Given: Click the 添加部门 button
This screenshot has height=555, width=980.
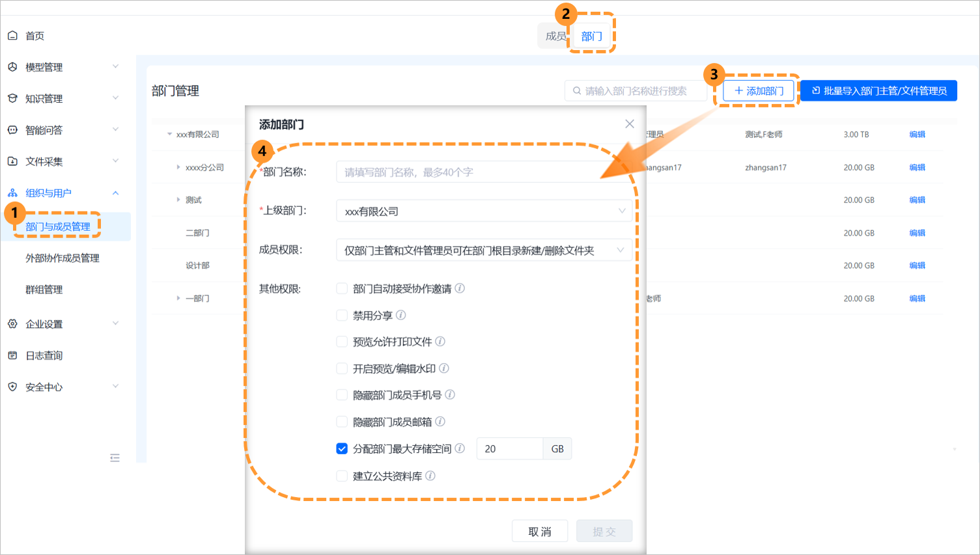Looking at the screenshot, I should pos(757,90).
